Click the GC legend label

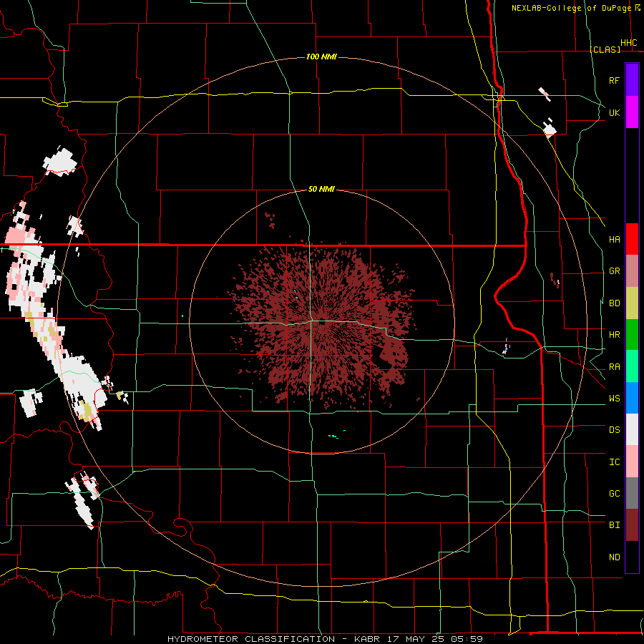(x=614, y=493)
